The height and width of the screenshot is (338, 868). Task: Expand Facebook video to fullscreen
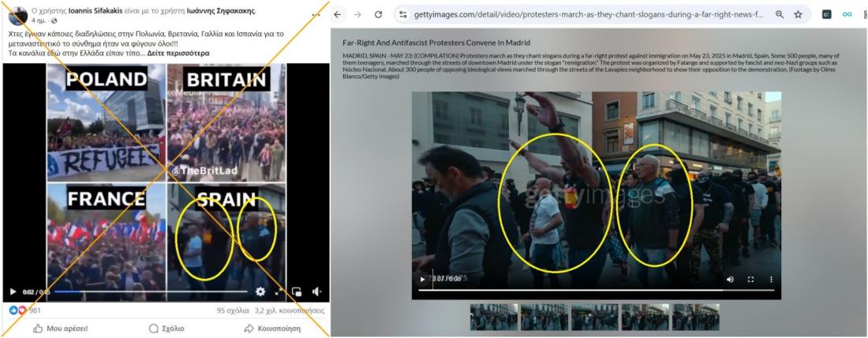point(279,291)
